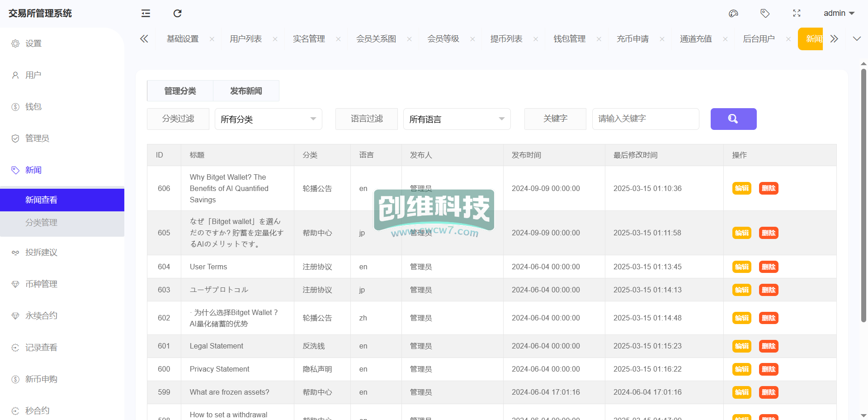
Task: Toggle fullscreen mode icon
Action: tap(797, 14)
